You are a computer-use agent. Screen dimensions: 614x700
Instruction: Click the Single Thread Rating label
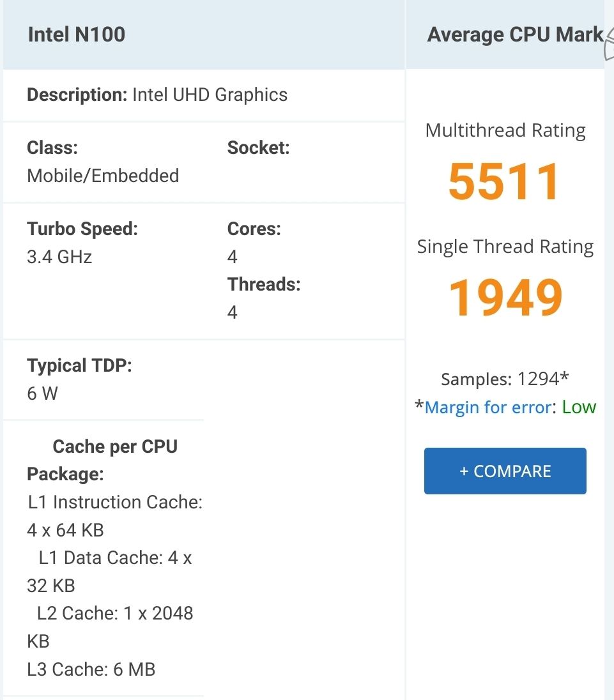coord(505,247)
